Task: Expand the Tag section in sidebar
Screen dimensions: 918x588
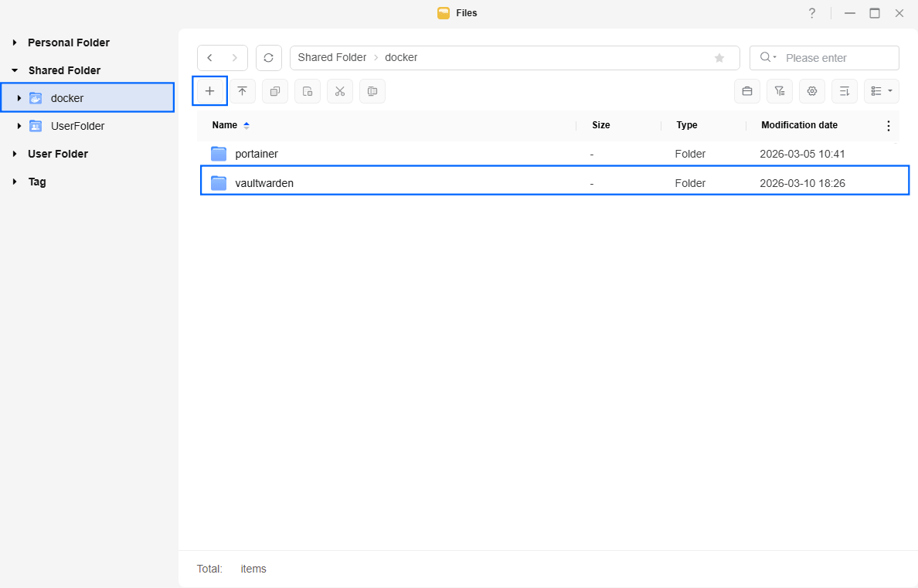Action: pyautogui.click(x=15, y=182)
